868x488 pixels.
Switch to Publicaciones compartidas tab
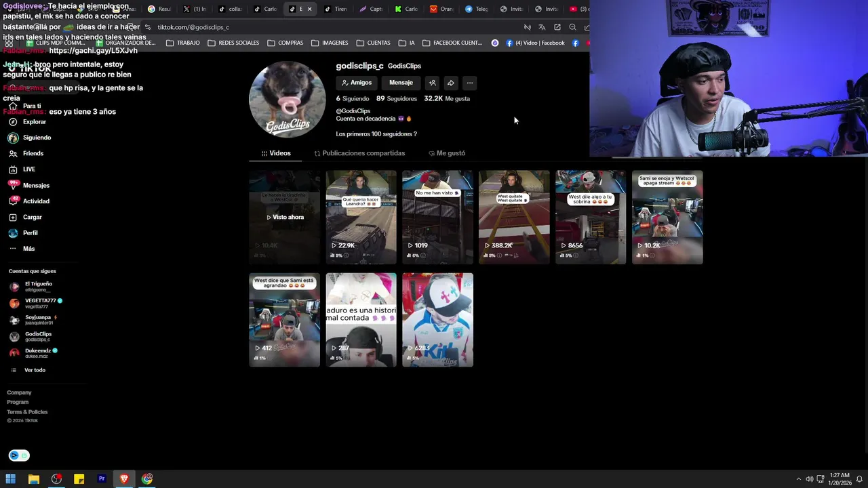point(359,153)
